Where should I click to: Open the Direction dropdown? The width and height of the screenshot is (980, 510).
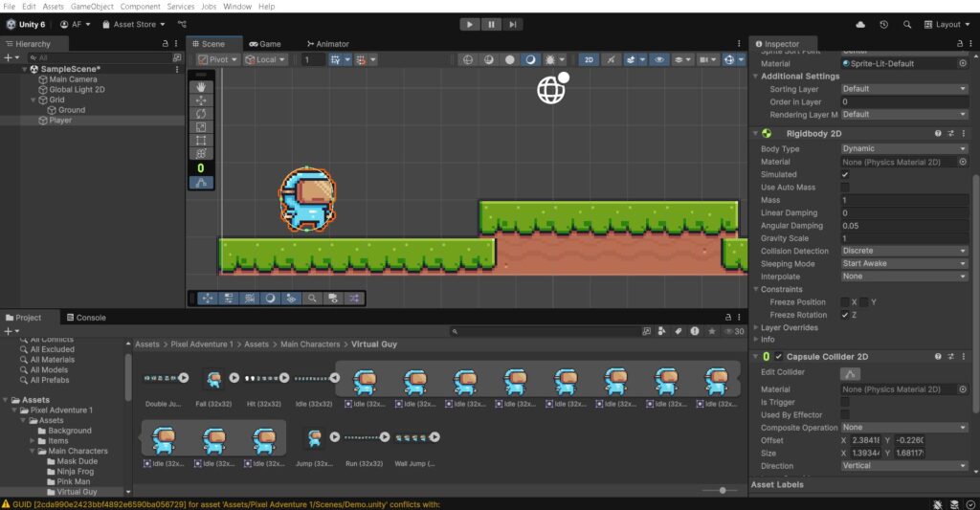pyautogui.click(x=904, y=466)
